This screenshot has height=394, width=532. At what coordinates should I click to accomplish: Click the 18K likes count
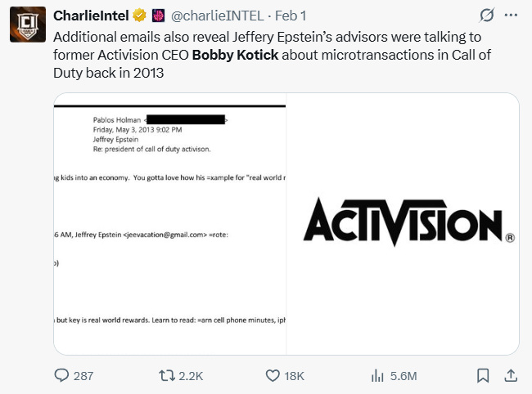pos(295,375)
